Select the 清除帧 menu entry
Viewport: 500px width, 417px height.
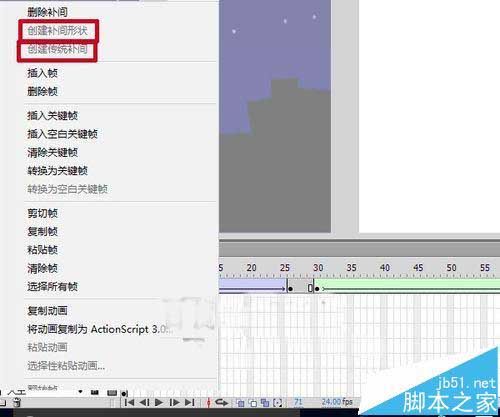pos(42,268)
